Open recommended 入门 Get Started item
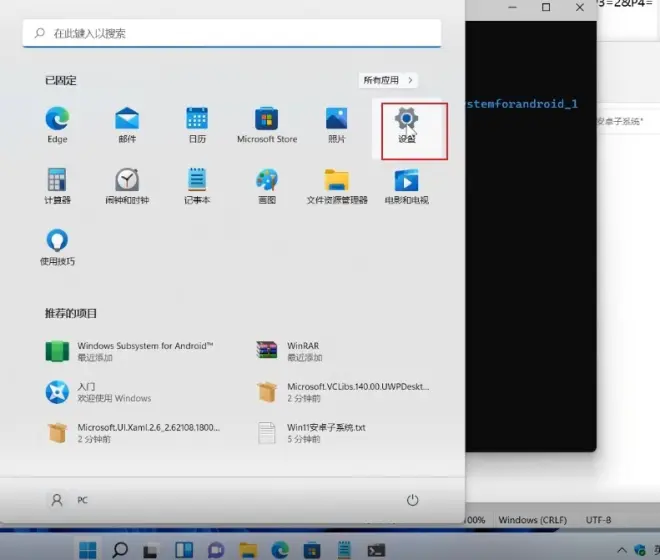The height and width of the screenshot is (560, 660). [x=98, y=392]
